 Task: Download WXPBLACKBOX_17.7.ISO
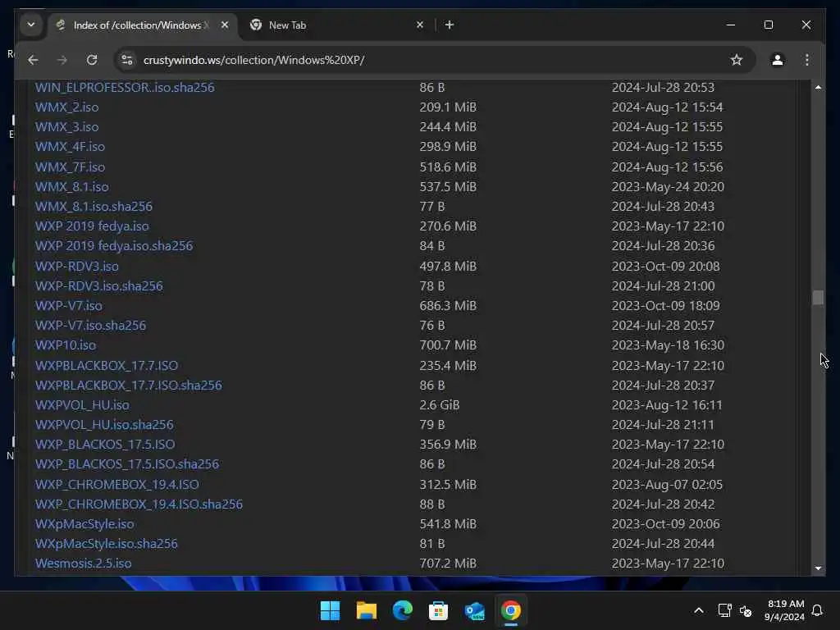tap(107, 365)
